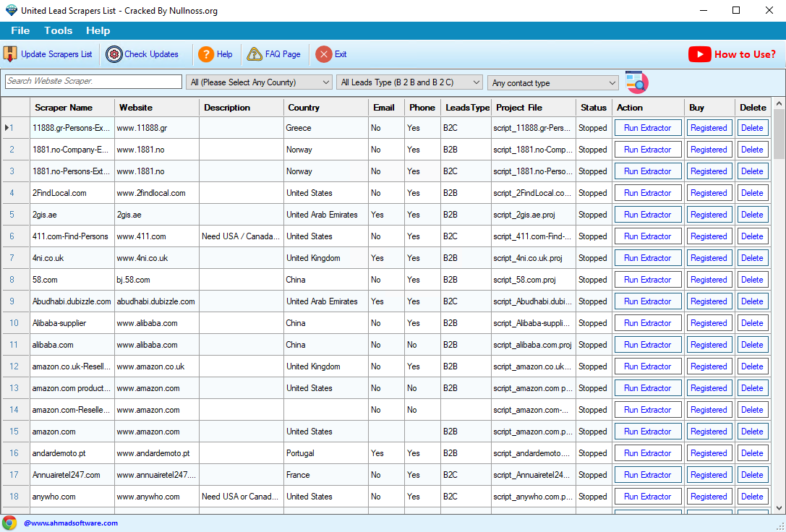Viewport: 786px width, 532px height.
Task: Click Registered button for Alibaba-supplier
Action: (x=709, y=323)
